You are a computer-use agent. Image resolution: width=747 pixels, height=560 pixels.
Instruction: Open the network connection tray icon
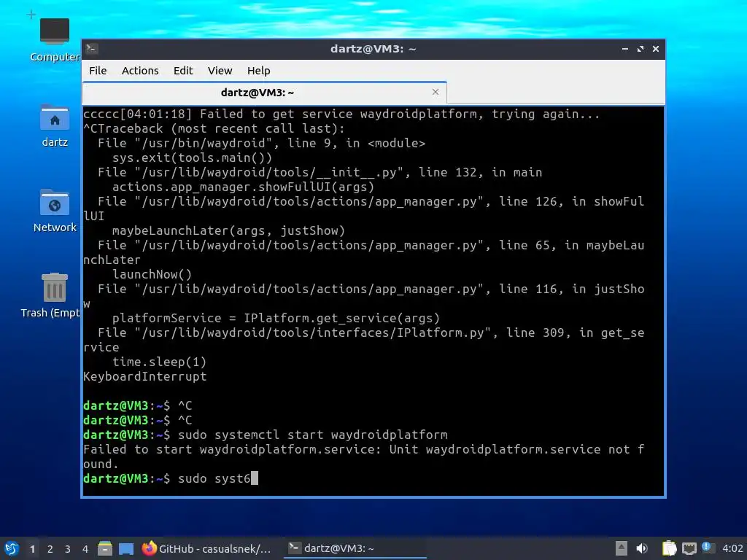(689, 548)
